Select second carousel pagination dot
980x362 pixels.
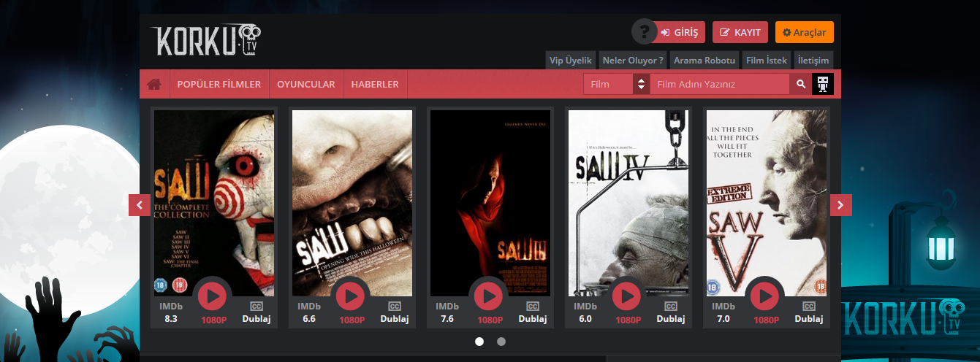click(x=501, y=341)
